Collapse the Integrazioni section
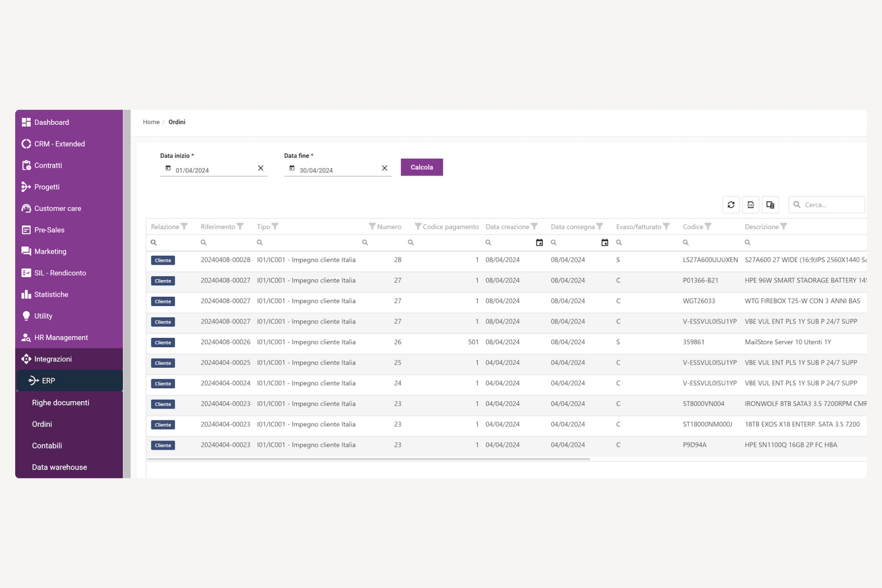Viewport: 882px width, 588px height. pos(69,359)
